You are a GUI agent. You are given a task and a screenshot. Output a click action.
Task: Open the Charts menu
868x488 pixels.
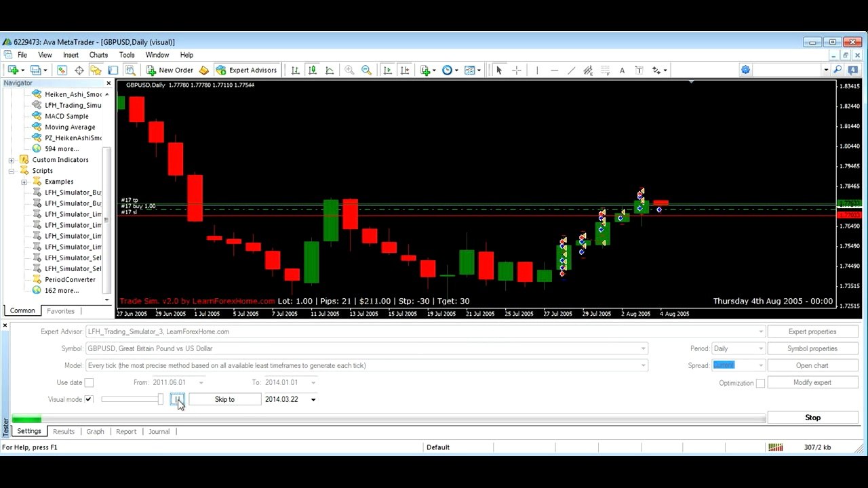coord(98,55)
